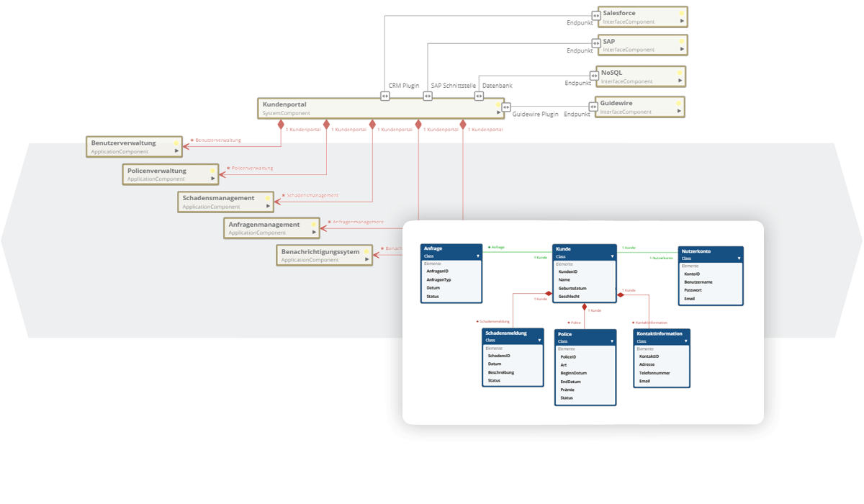864x504 pixels.
Task: Click the SAP Schnittstelle port icon
Action: pos(428,96)
